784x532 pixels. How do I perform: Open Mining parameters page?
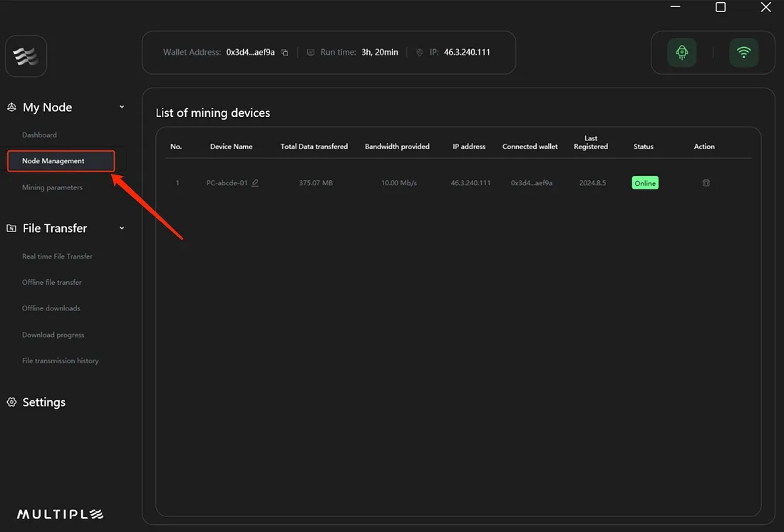[52, 187]
